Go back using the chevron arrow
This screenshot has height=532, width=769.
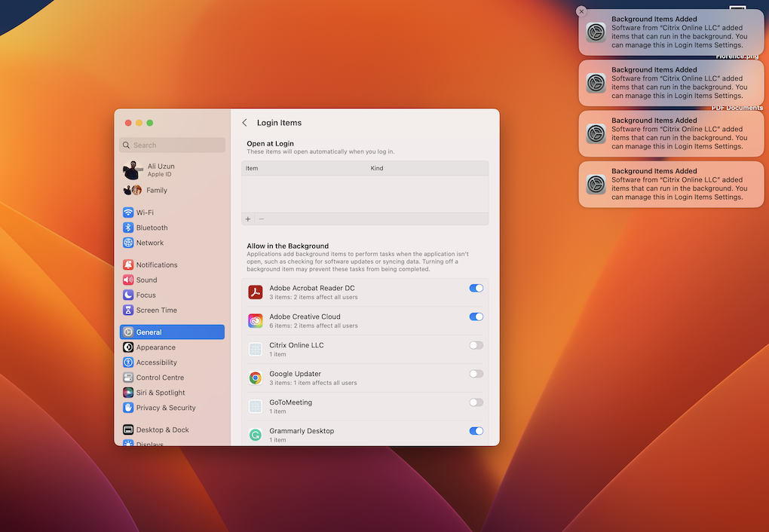(x=244, y=121)
